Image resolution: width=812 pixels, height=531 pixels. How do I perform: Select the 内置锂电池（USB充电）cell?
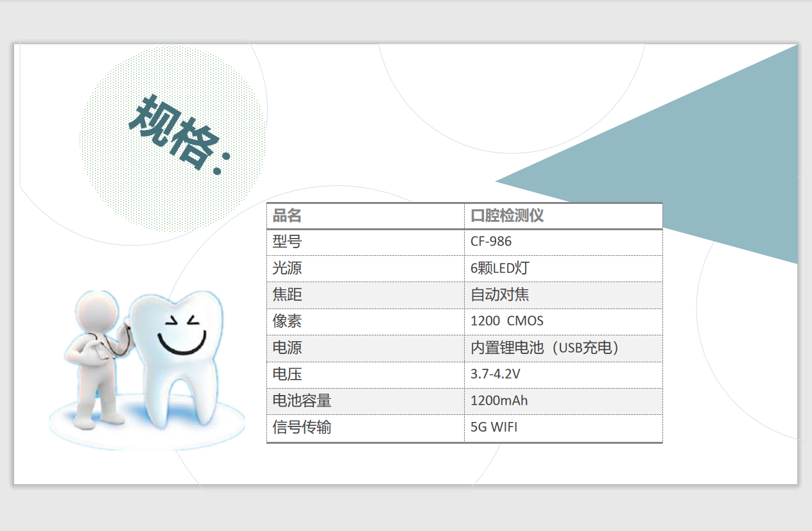[563, 348]
